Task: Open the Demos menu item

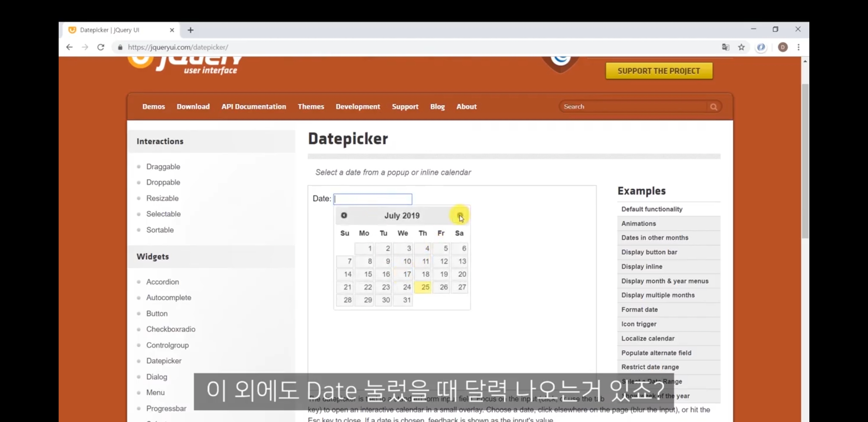Action: pyautogui.click(x=154, y=106)
